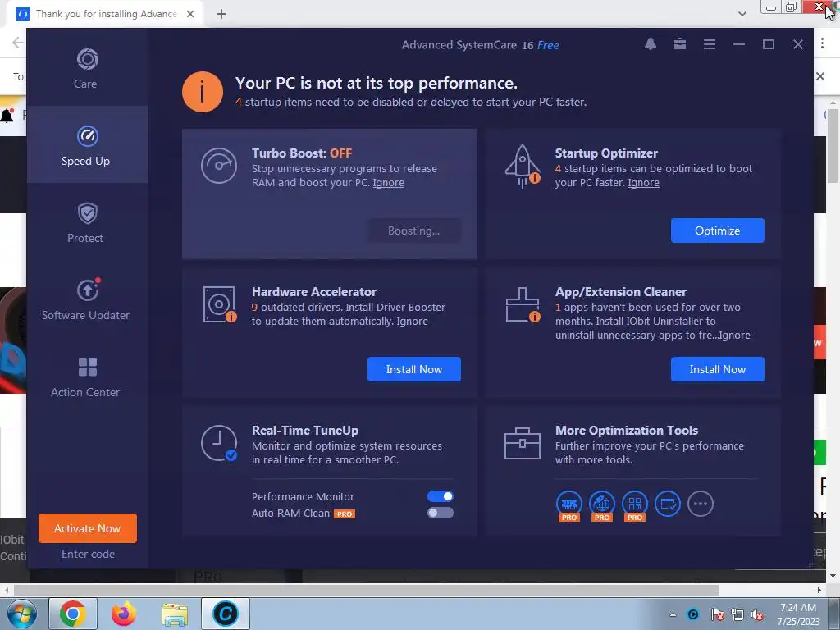This screenshot has height=630, width=840.
Task: Show more tools via the ellipsis circle
Action: point(701,504)
